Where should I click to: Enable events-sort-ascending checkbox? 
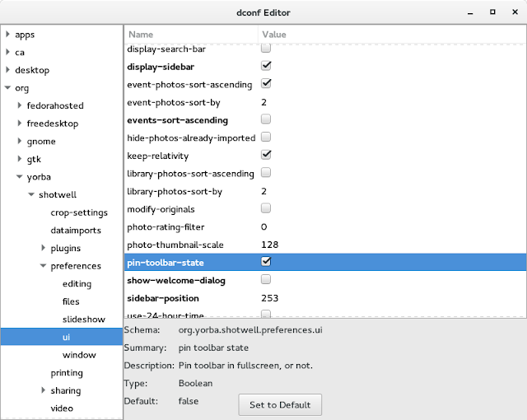[266, 119]
